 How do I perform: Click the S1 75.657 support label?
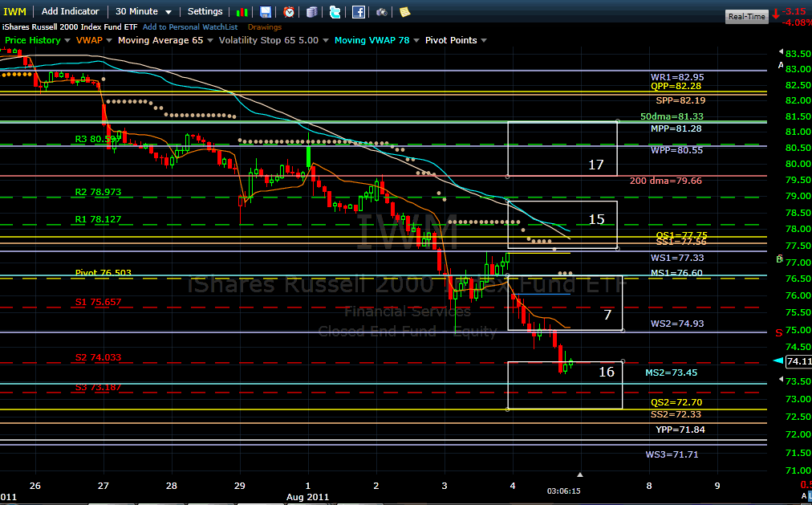click(x=98, y=302)
